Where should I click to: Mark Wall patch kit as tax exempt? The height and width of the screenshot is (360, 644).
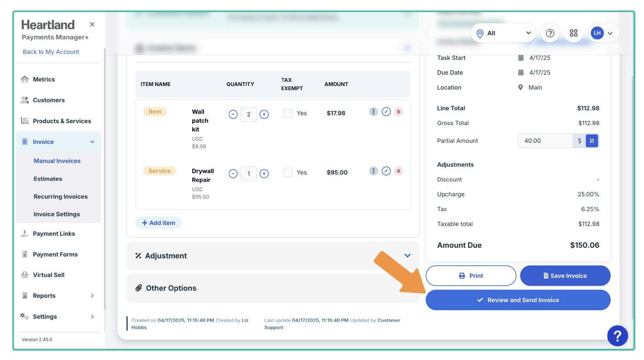tap(288, 113)
